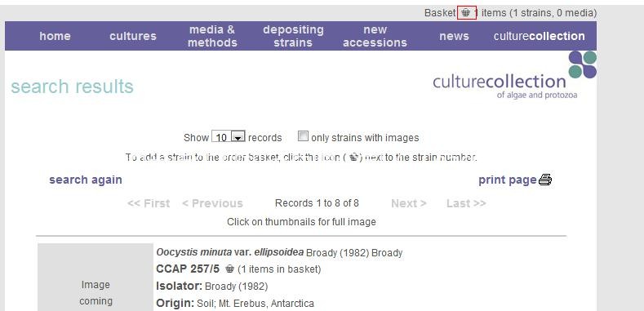Open depositing strains menu item
Image resolution: width=644 pixels, height=311 pixels.
pos(293,36)
